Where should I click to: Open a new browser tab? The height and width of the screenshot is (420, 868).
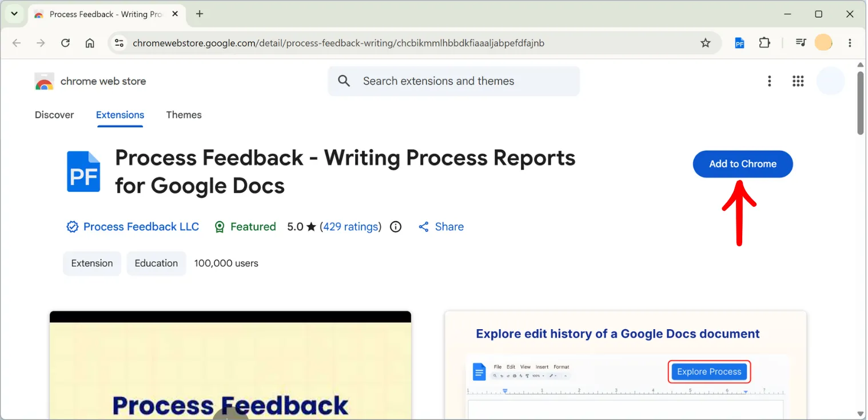(x=200, y=14)
